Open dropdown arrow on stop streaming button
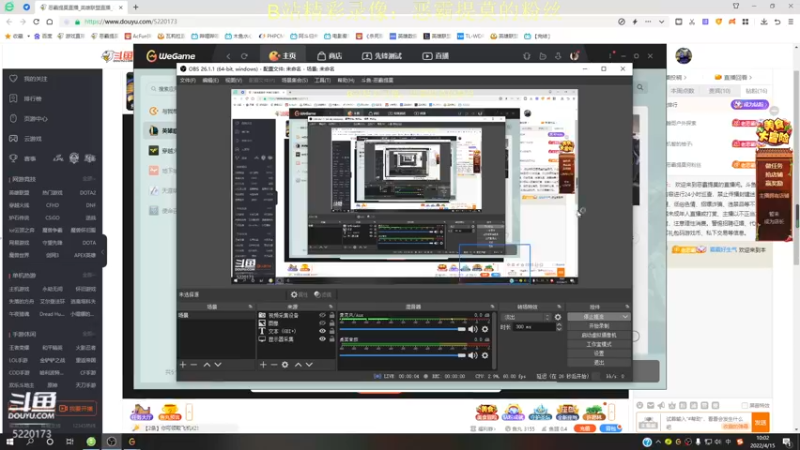Image resolution: width=800 pixels, height=450 pixels. [625, 317]
